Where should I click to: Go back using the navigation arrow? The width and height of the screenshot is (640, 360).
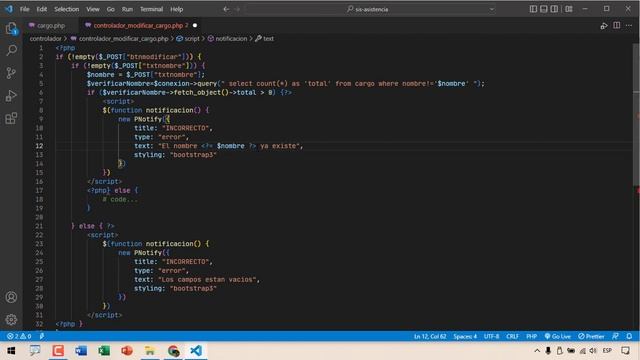(226, 9)
